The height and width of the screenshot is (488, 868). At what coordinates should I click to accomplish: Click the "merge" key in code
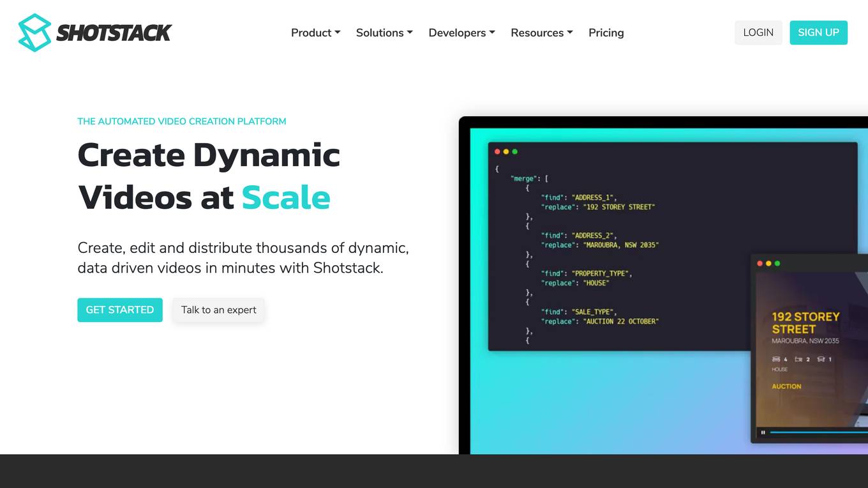[x=527, y=179]
